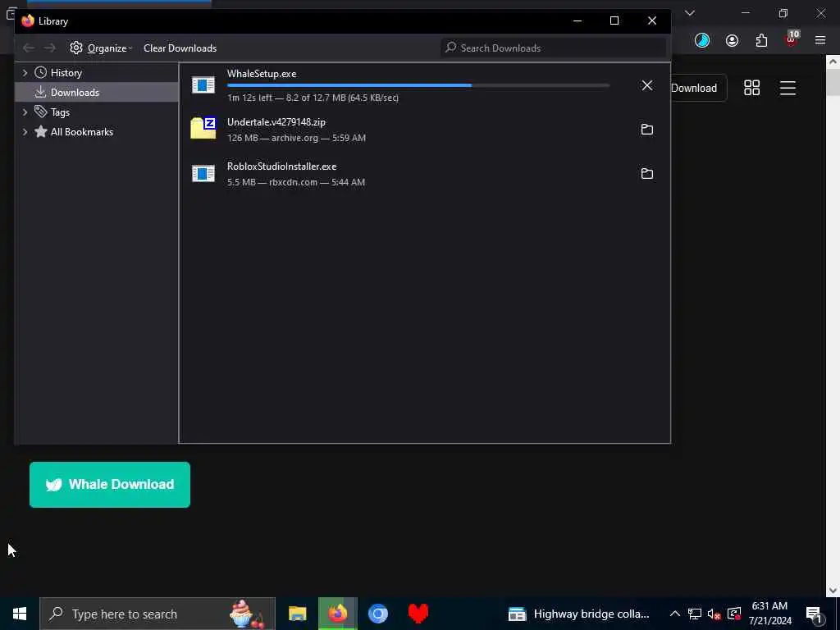This screenshot has width=840, height=630.
Task: Open Firefox account icon
Action: (x=732, y=40)
